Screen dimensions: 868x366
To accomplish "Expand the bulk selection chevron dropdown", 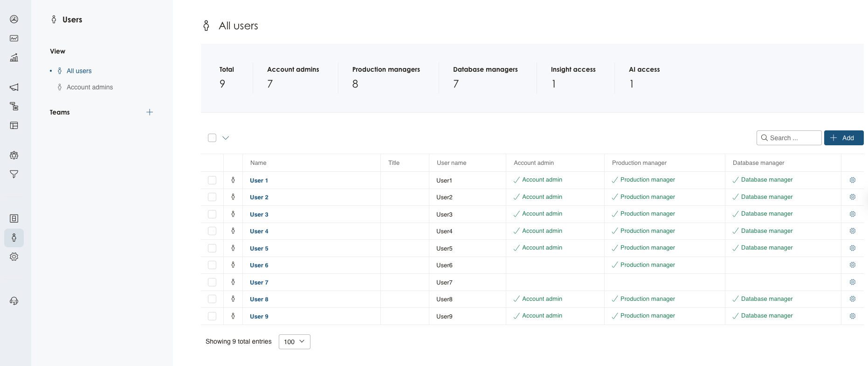I will pos(226,138).
